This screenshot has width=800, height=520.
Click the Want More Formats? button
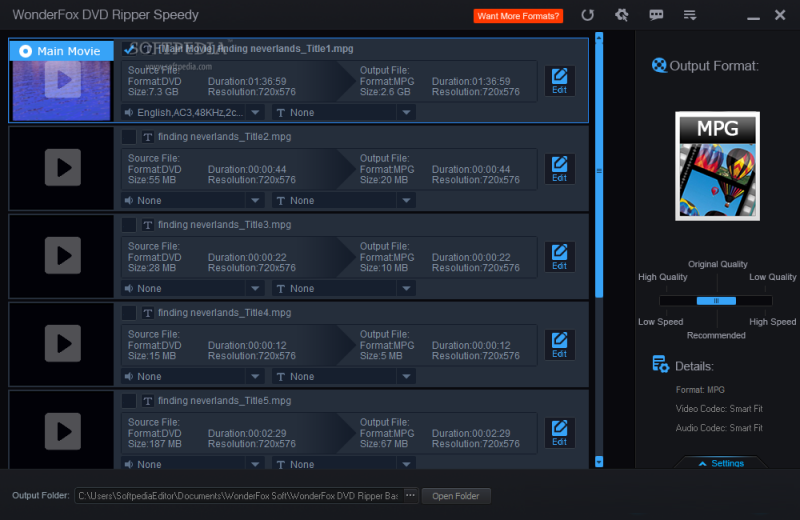pyautogui.click(x=518, y=16)
